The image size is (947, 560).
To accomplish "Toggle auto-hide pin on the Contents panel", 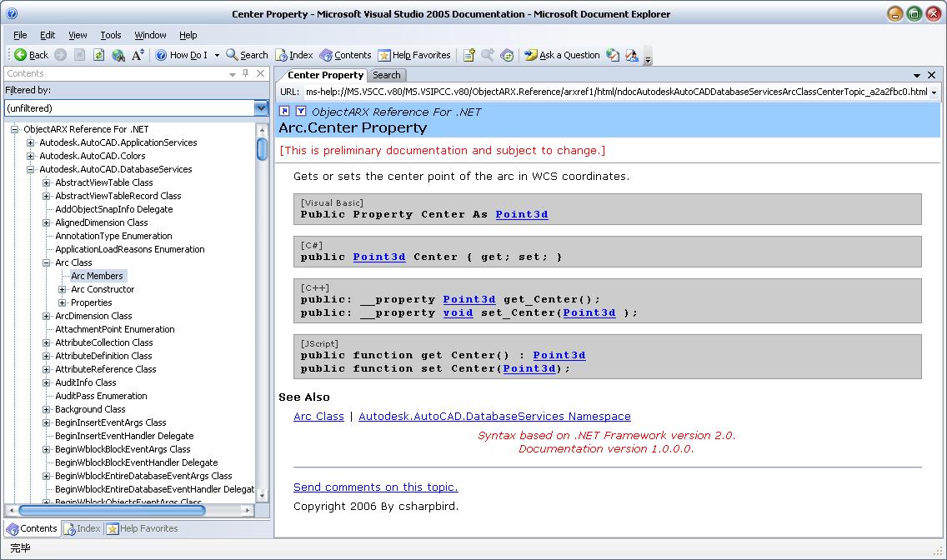I will [246, 73].
